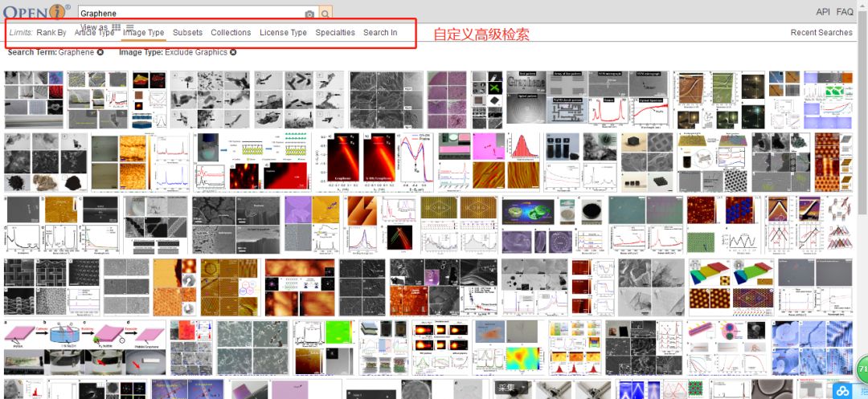
Task: Expand the Rank By limit
Action: (51, 33)
